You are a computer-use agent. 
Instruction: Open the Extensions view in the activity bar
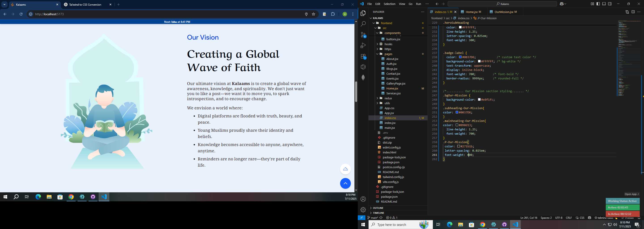(363, 56)
